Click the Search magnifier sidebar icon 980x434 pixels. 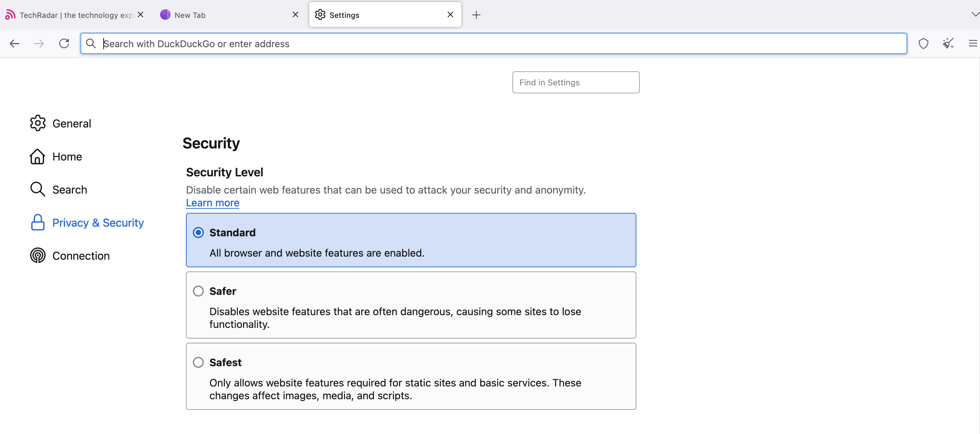point(38,189)
